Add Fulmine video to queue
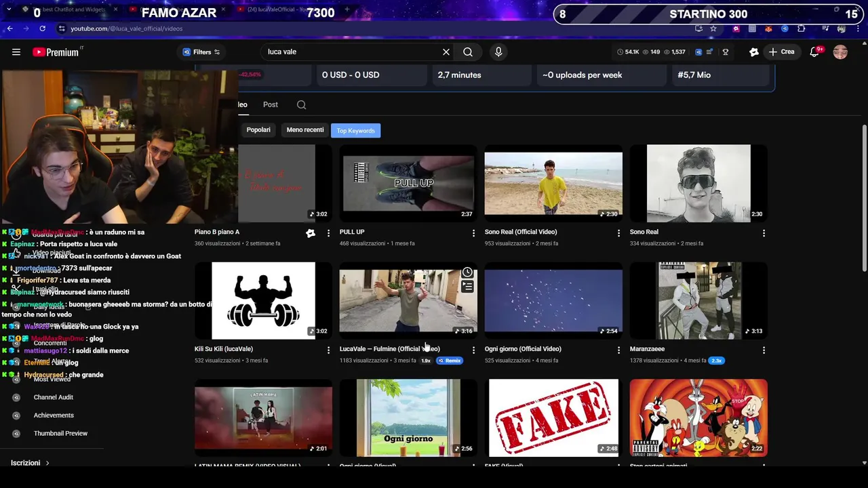The height and width of the screenshot is (488, 868). (x=467, y=287)
